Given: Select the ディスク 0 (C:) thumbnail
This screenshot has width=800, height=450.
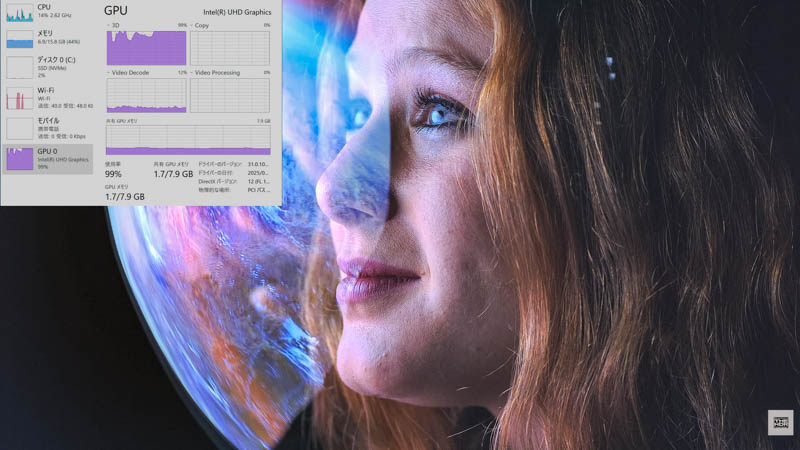Looking at the screenshot, I should [x=20, y=68].
